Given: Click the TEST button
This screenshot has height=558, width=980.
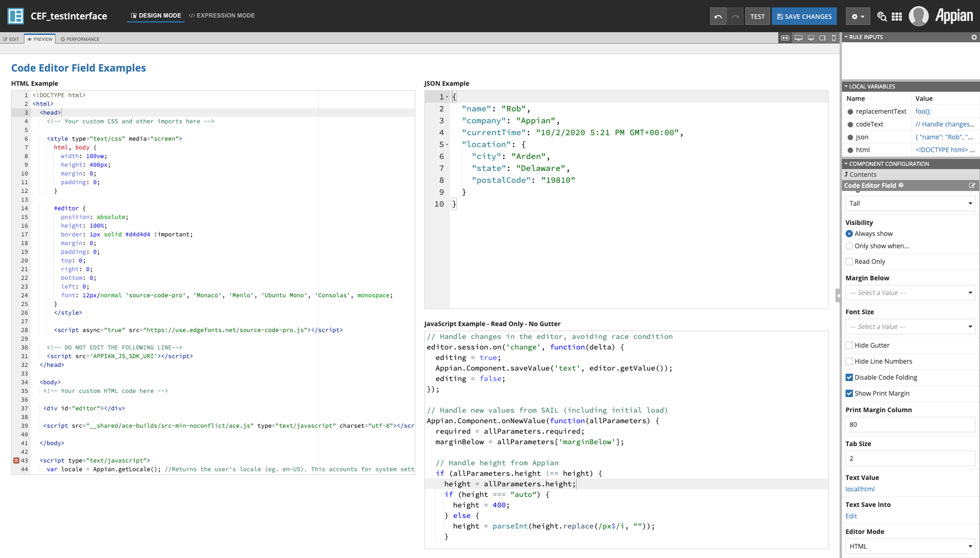Looking at the screenshot, I should pyautogui.click(x=757, y=17).
